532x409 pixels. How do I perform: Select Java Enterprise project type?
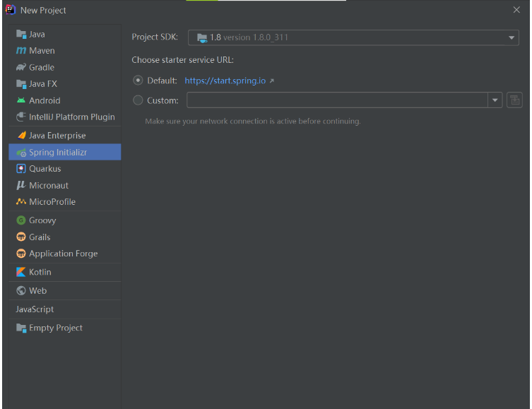(57, 136)
